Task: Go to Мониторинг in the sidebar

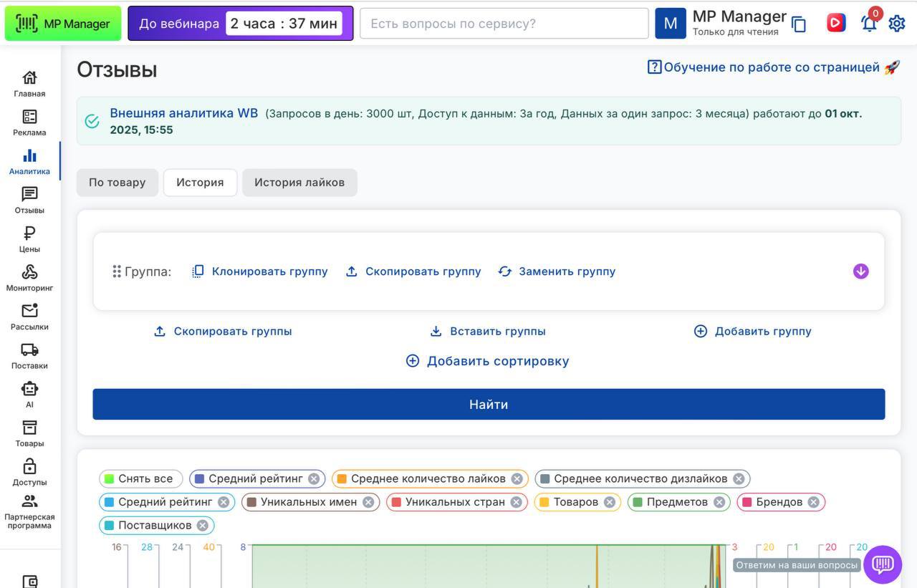Action: (29, 278)
